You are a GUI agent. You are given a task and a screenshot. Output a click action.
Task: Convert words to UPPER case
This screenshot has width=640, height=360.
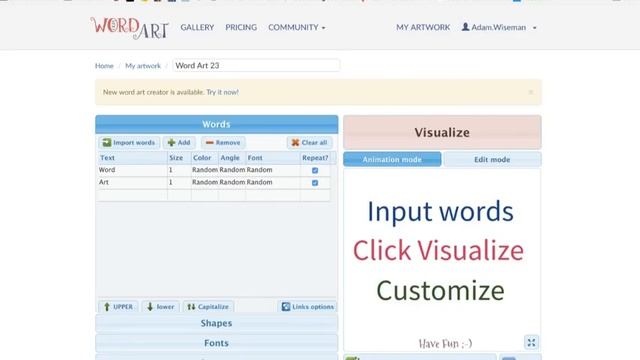[118, 307]
